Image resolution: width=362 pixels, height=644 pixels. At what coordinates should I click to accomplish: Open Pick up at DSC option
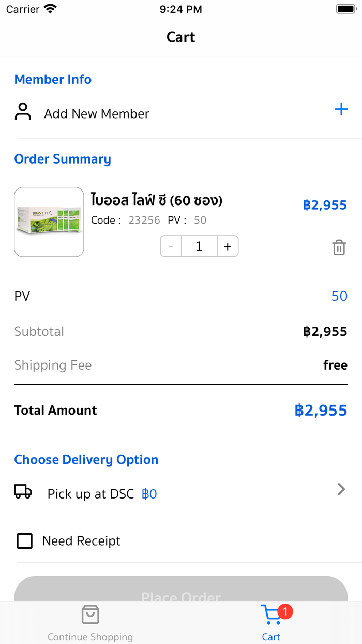(x=91, y=494)
